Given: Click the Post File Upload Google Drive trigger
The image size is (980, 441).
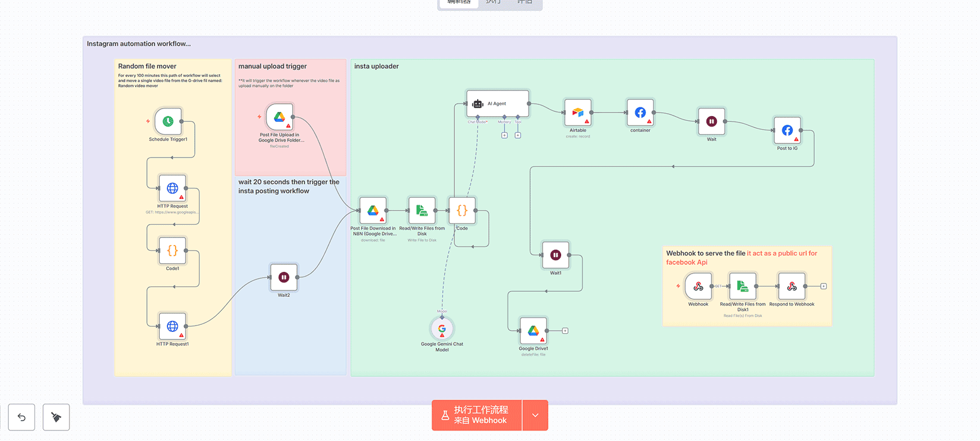Looking at the screenshot, I should [279, 117].
